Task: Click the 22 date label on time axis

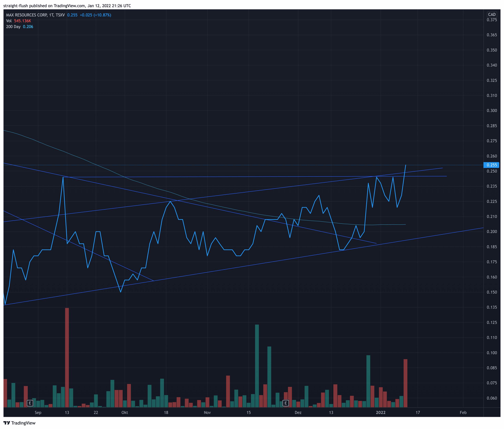Action: coord(96,412)
